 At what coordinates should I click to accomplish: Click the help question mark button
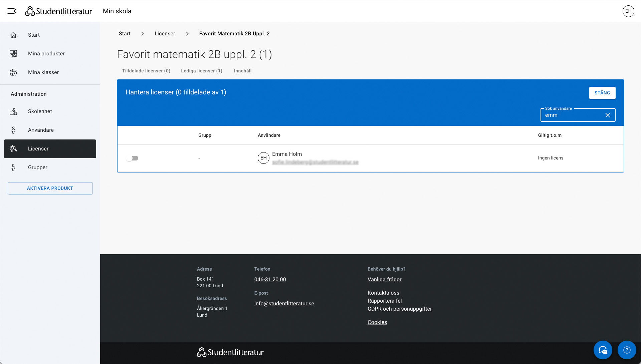pyautogui.click(x=627, y=350)
